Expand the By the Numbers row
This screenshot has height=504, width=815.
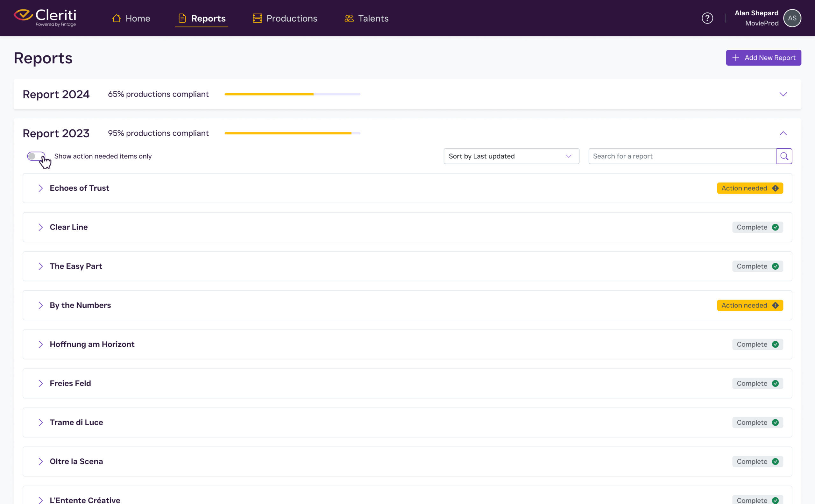[40, 305]
